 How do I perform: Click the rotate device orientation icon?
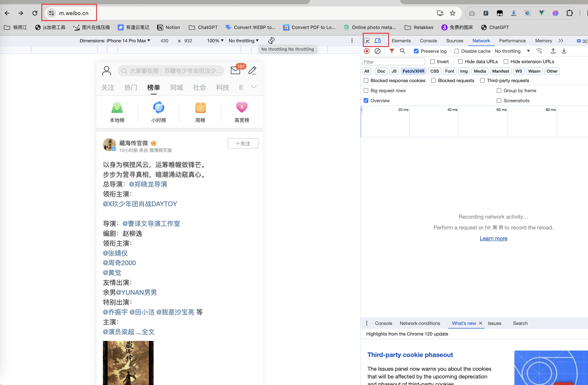[x=271, y=40]
